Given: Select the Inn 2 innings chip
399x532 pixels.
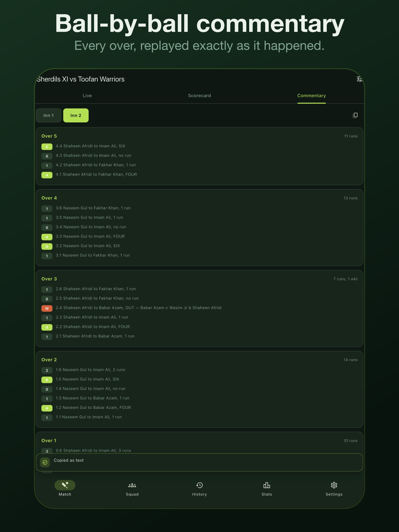Looking at the screenshot, I should click(76, 115).
